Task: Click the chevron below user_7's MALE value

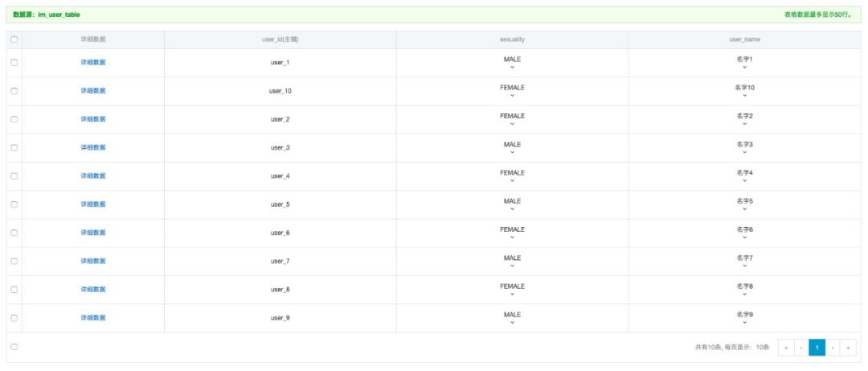Action: click(x=512, y=266)
